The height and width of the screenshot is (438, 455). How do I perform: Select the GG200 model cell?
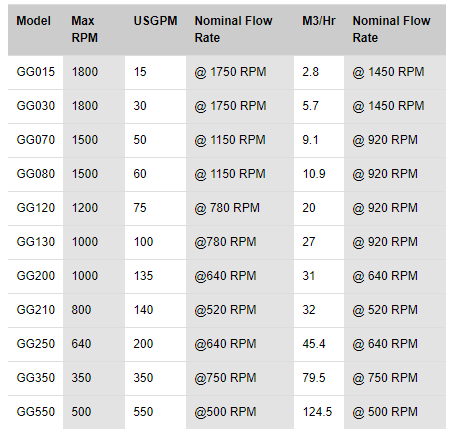[36, 276]
